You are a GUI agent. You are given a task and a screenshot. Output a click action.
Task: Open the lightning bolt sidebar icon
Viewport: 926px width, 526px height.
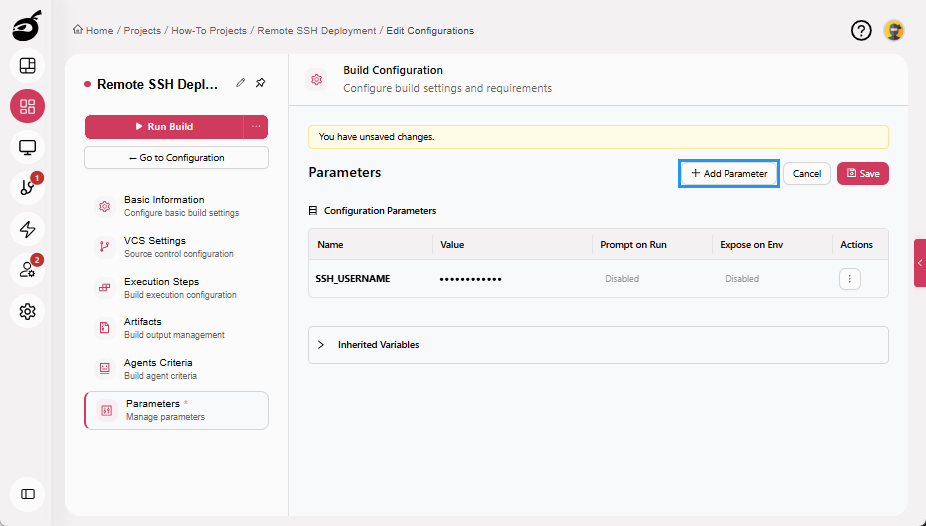click(27, 230)
